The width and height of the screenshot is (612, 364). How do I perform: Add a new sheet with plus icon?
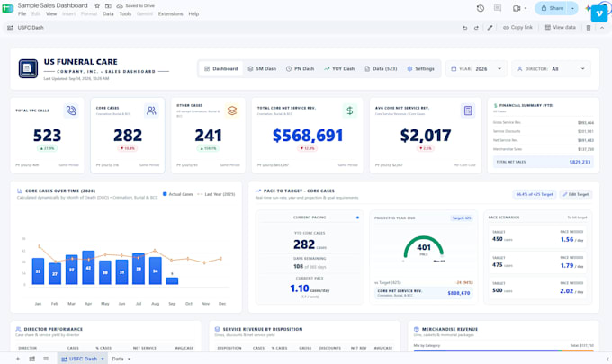tap(18, 359)
